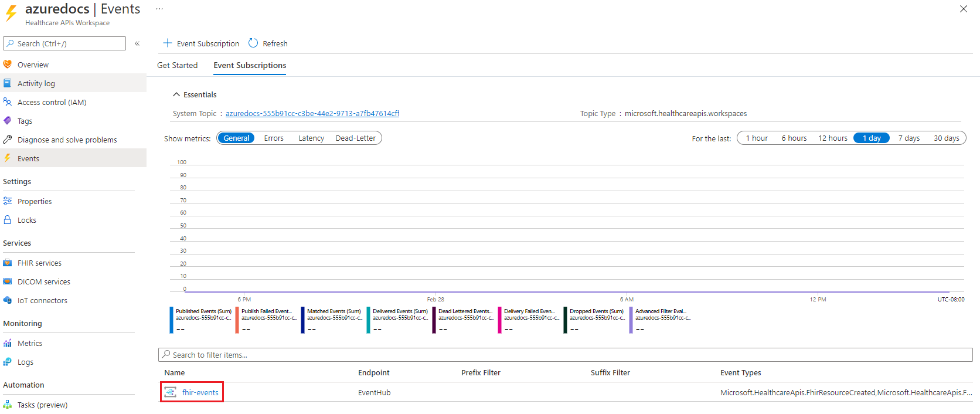The width and height of the screenshot is (980, 414).
Task: Click the Event Subscription button label
Action: (x=208, y=43)
